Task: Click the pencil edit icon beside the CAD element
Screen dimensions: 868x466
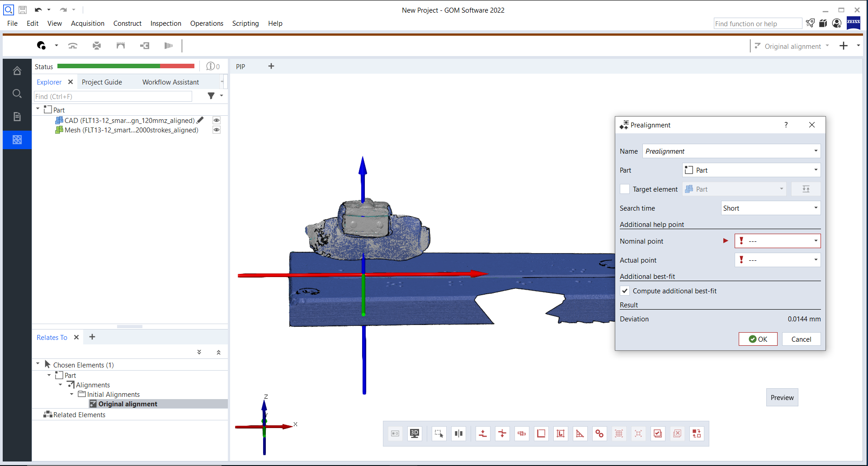Action: tap(200, 120)
